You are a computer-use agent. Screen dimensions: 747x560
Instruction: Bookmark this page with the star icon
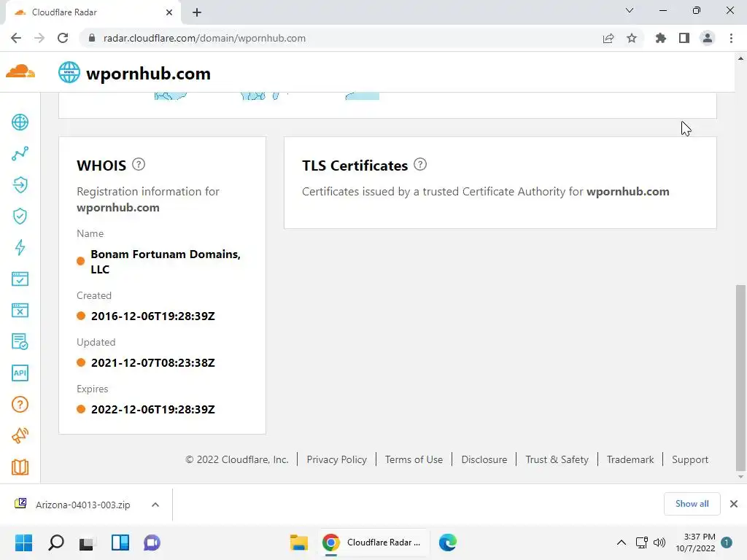point(632,38)
